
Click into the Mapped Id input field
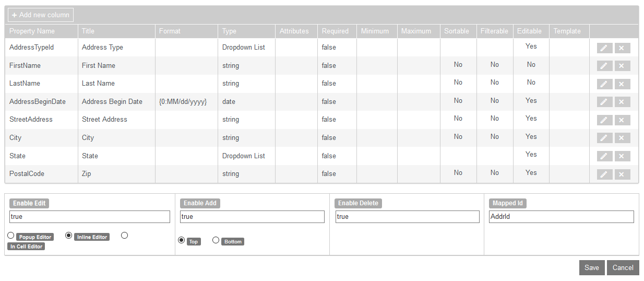(x=561, y=217)
